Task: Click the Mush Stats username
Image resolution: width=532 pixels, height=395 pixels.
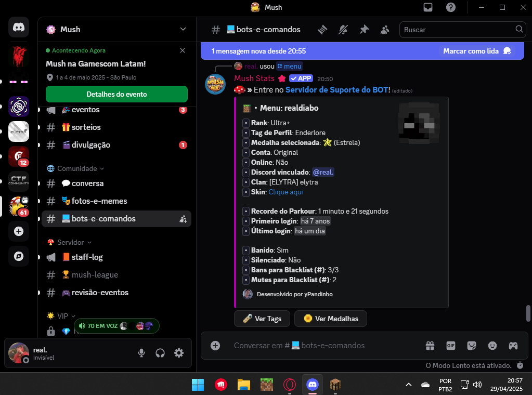Action: tap(254, 78)
